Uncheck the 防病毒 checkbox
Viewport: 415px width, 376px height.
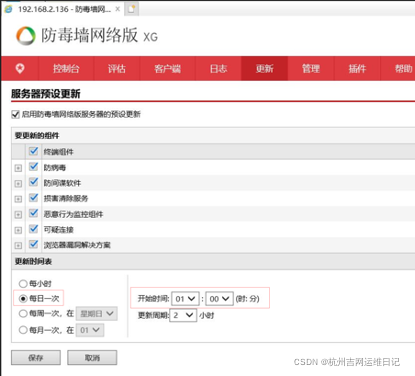point(33,166)
